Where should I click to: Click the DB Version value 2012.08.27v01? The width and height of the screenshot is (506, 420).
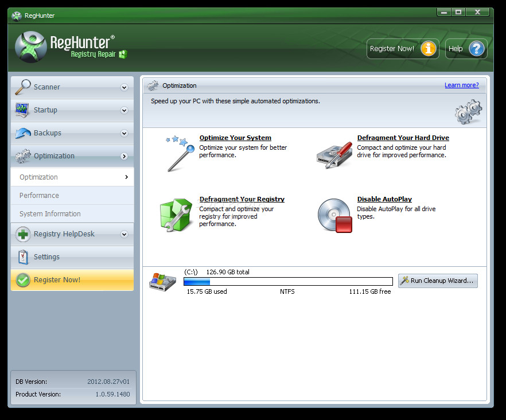[x=108, y=382]
